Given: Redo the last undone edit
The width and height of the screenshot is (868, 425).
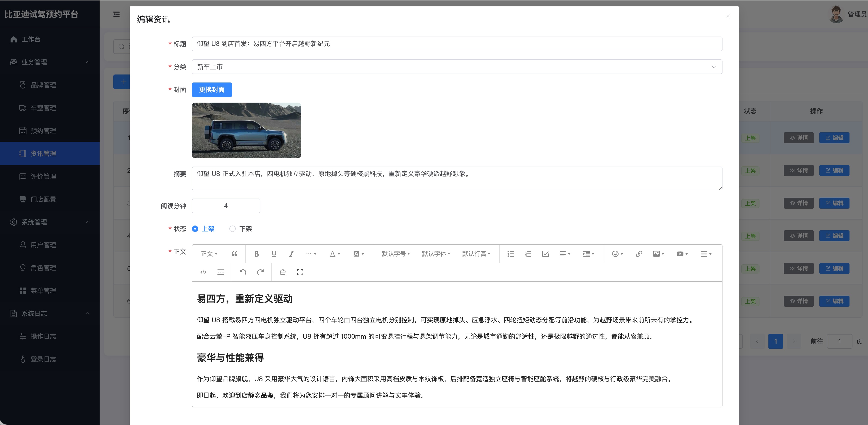Looking at the screenshot, I should click(260, 272).
